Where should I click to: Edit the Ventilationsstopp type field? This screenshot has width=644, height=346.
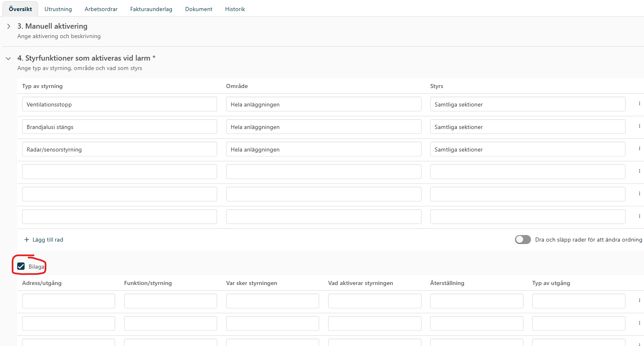(x=119, y=104)
